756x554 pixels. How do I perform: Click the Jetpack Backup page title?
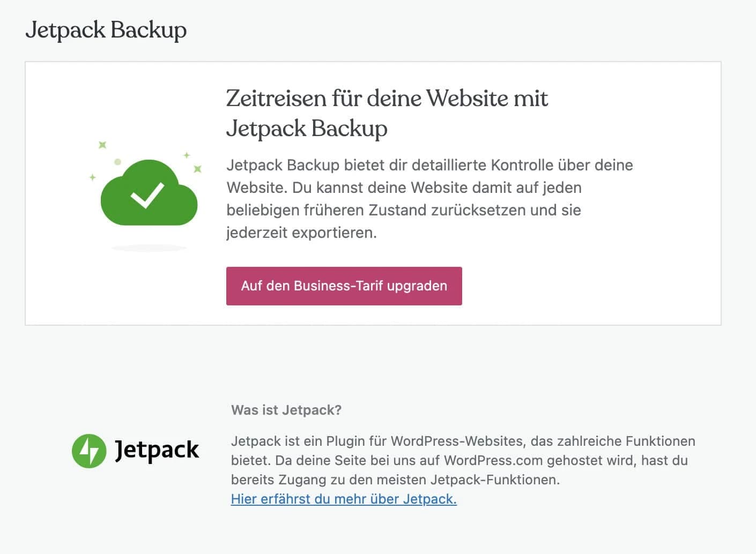(106, 30)
